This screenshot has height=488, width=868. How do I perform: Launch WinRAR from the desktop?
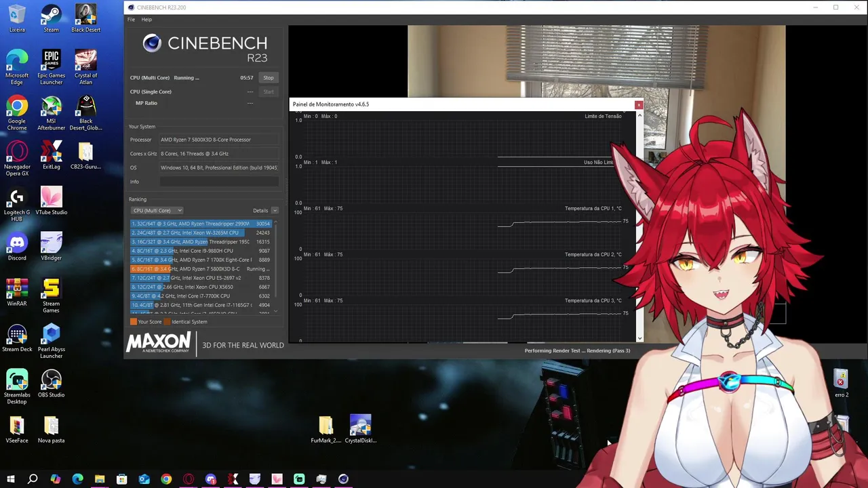coord(17,292)
